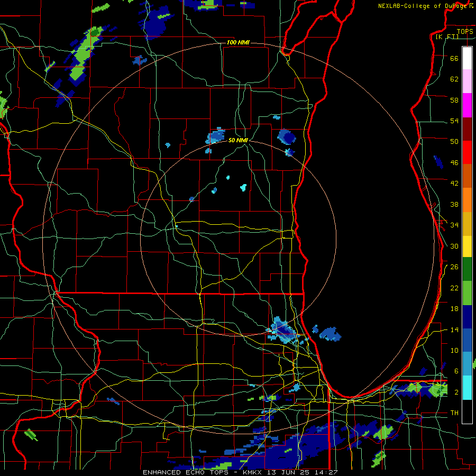Viewport: 476px width, 476px height.
Task: Click the medium blue legend swatch
Action: coord(467,340)
